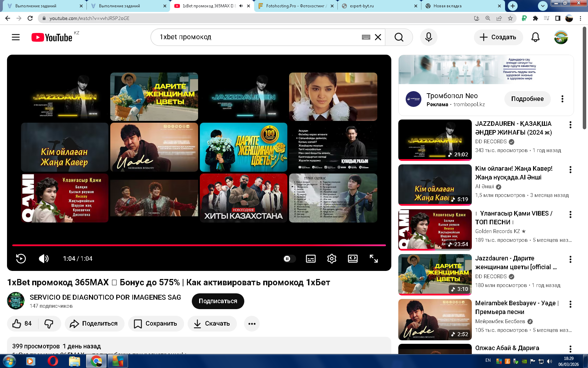Open the Chrome extensions puzzle icon
The height and width of the screenshot is (368, 588).
(x=535, y=18)
